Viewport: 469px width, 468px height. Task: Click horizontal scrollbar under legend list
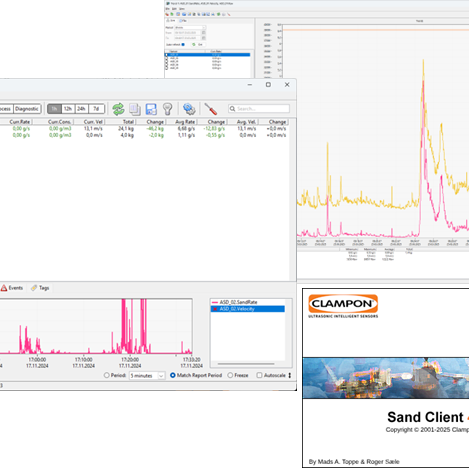(x=246, y=364)
